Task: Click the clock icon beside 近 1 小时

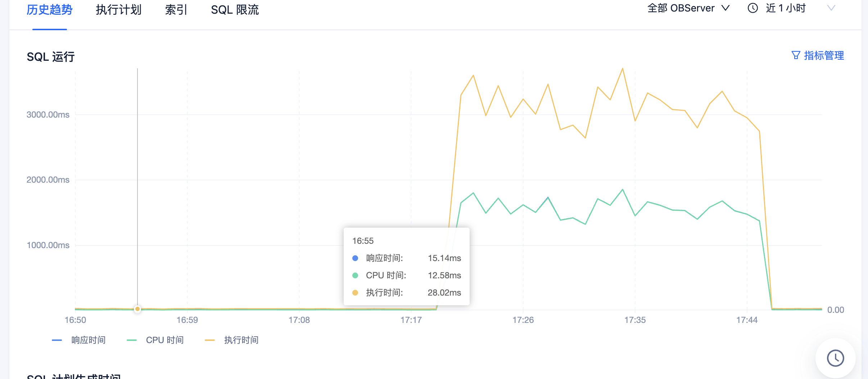Action: tap(752, 8)
